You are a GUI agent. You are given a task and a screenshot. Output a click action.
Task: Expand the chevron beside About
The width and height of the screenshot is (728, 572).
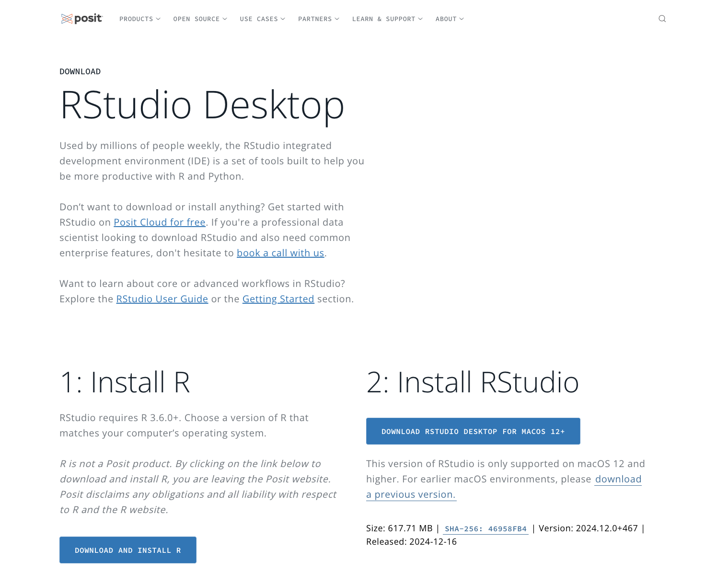pyautogui.click(x=462, y=19)
